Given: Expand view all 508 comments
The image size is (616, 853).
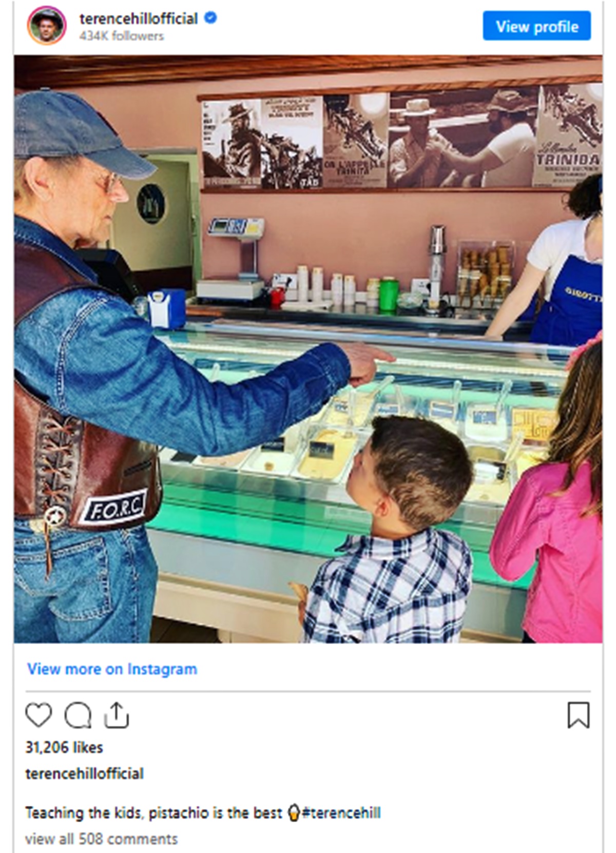Looking at the screenshot, I should (102, 839).
